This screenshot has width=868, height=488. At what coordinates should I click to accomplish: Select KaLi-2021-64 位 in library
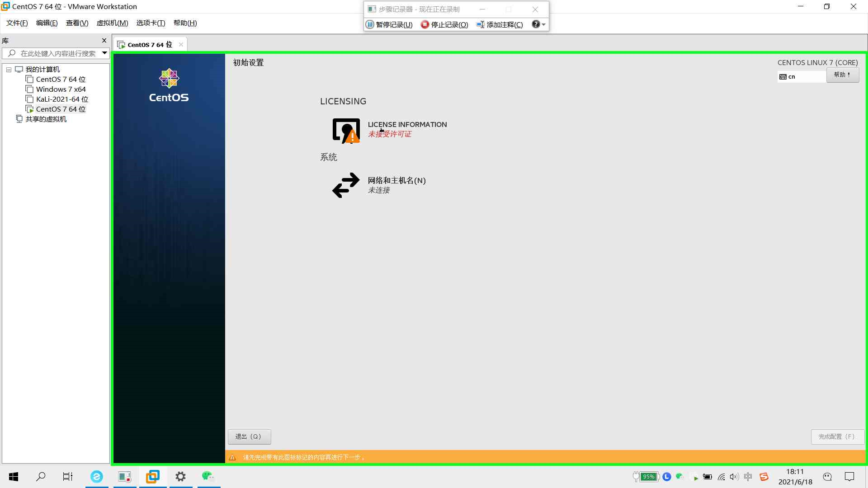[62, 99]
